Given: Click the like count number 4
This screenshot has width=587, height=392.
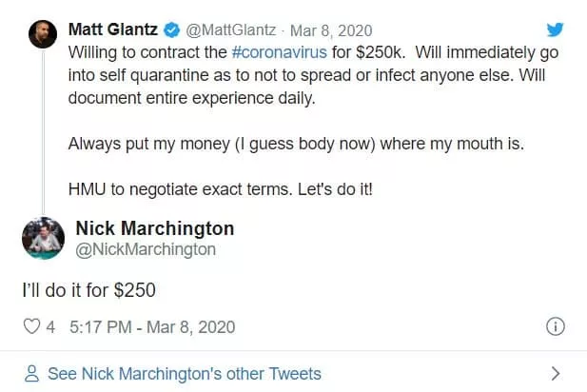Looking at the screenshot, I should click(x=50, y=326).
